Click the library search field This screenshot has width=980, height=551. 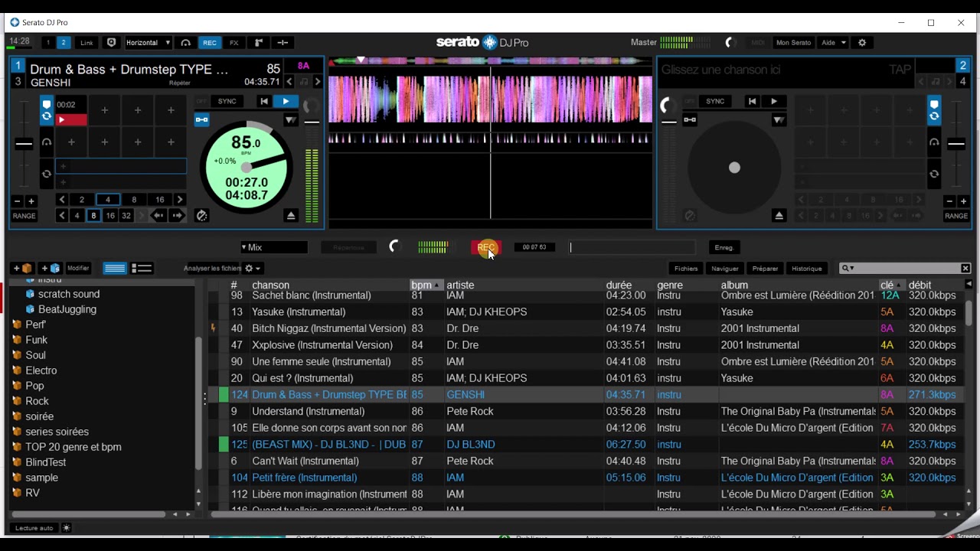tap(904, 269)
